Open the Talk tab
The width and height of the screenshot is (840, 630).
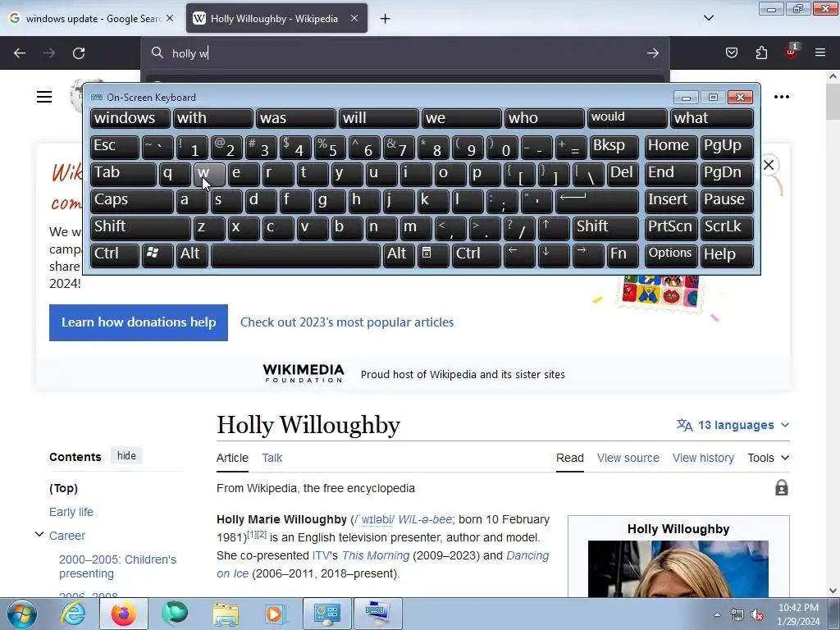(x=272, y=458)
